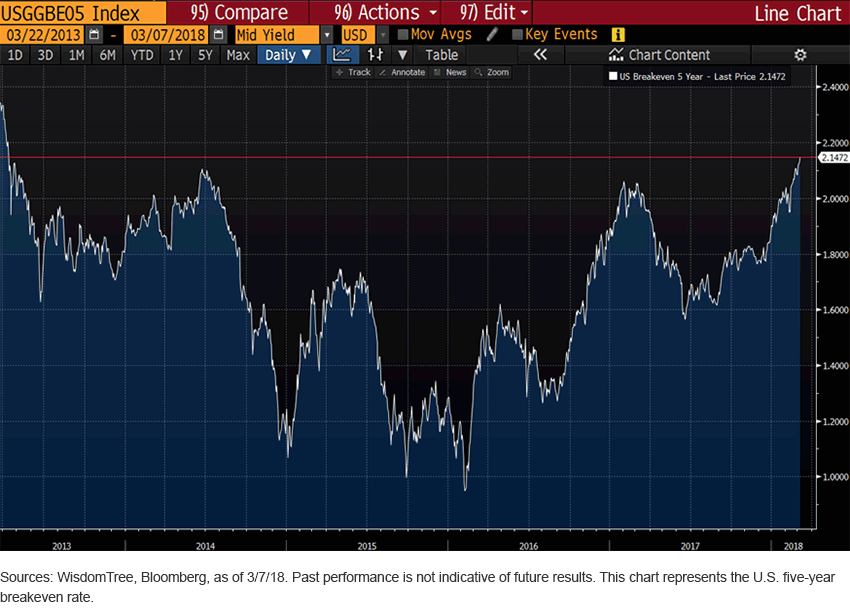This screenshot has width=850, height=614.
Task: Open the News overlay tool
Action: (450, 72)
